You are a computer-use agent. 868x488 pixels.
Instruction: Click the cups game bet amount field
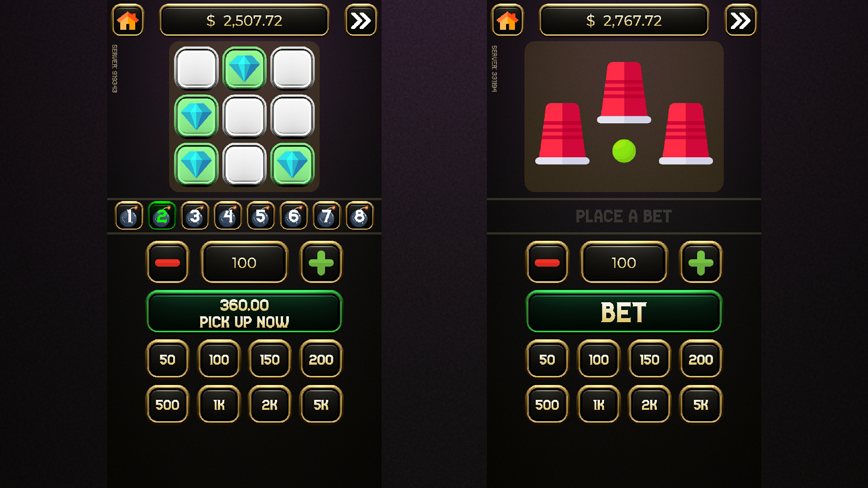624,263
